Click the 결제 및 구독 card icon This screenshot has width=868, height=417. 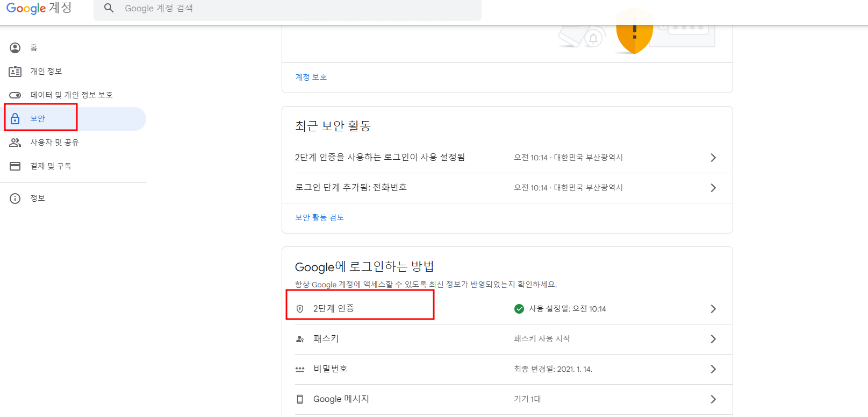click(x=15, y=166)
